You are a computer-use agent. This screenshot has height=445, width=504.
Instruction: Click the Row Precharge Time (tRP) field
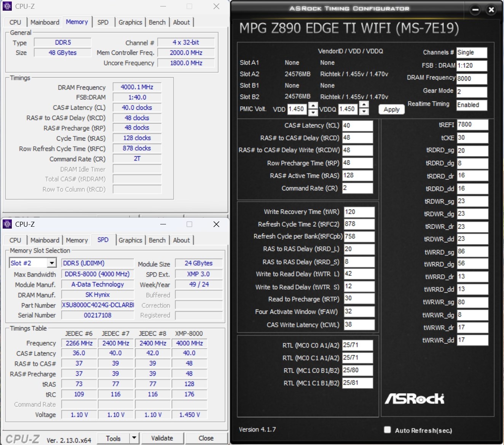(357, 163)
